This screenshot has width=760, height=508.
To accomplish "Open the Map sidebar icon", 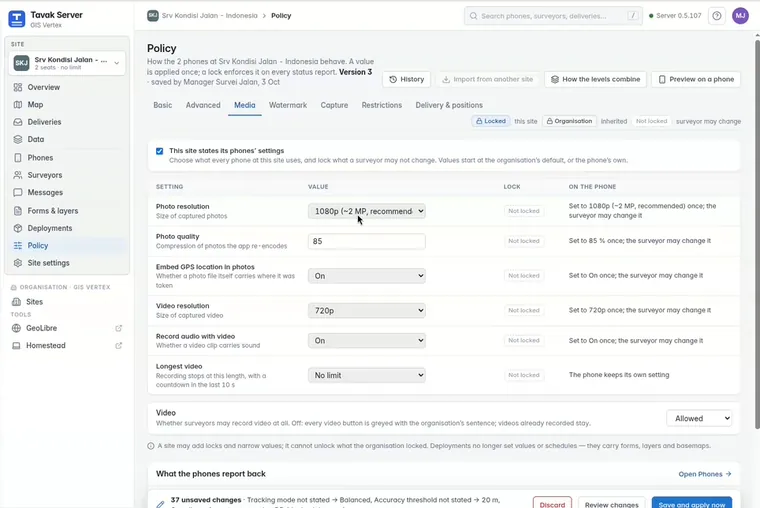I will [18, 105].
